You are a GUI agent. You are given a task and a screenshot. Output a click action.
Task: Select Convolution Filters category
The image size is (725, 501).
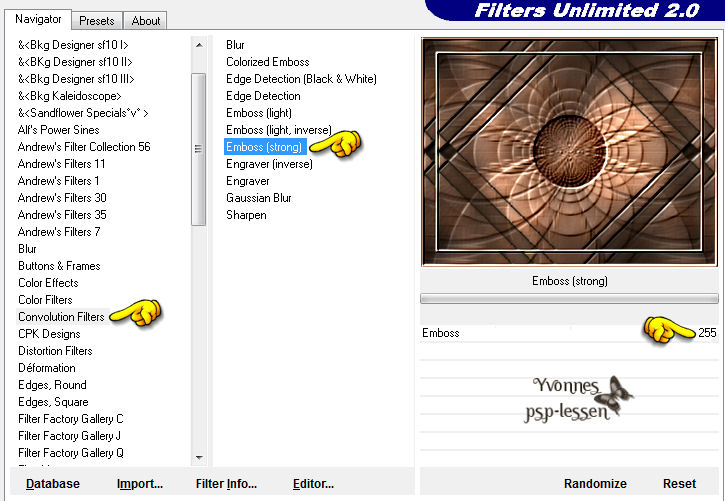click(61, 317)
